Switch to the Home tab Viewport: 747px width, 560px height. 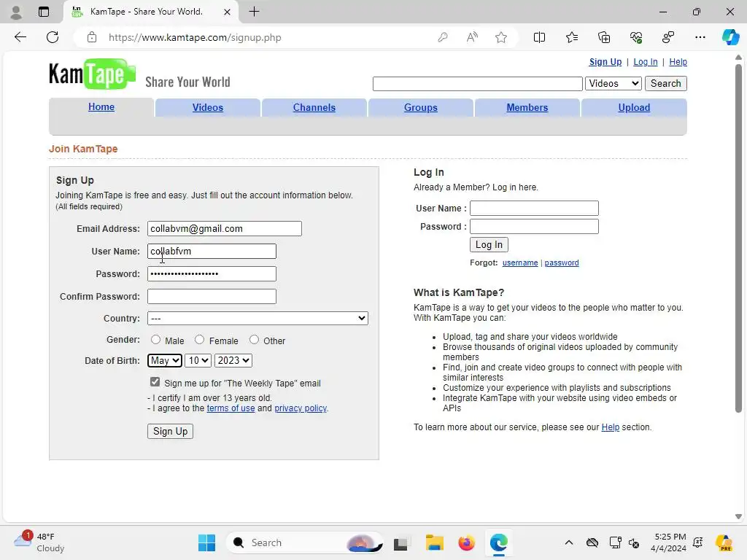click(x=101, y=106)
